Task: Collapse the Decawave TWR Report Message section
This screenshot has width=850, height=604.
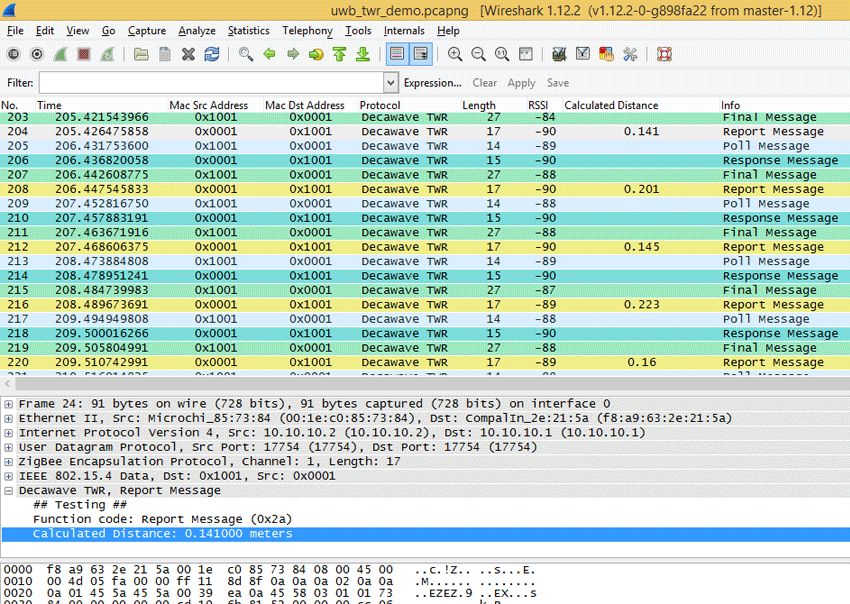Action: tap(8, 490)
